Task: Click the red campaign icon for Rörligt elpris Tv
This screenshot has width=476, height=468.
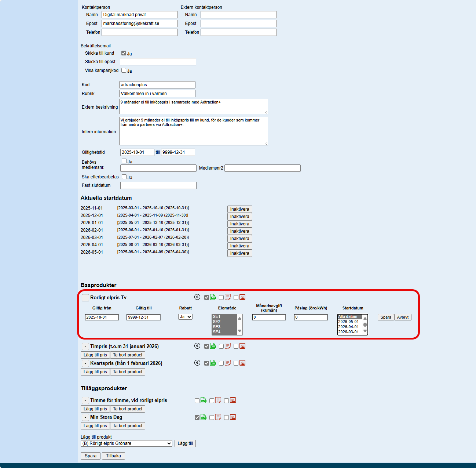Action: (242, 297)
